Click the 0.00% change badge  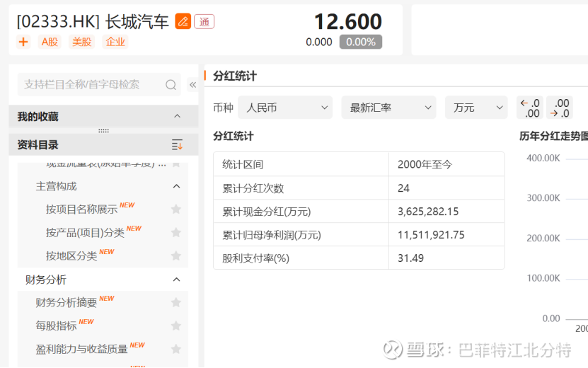pos(361,42)
